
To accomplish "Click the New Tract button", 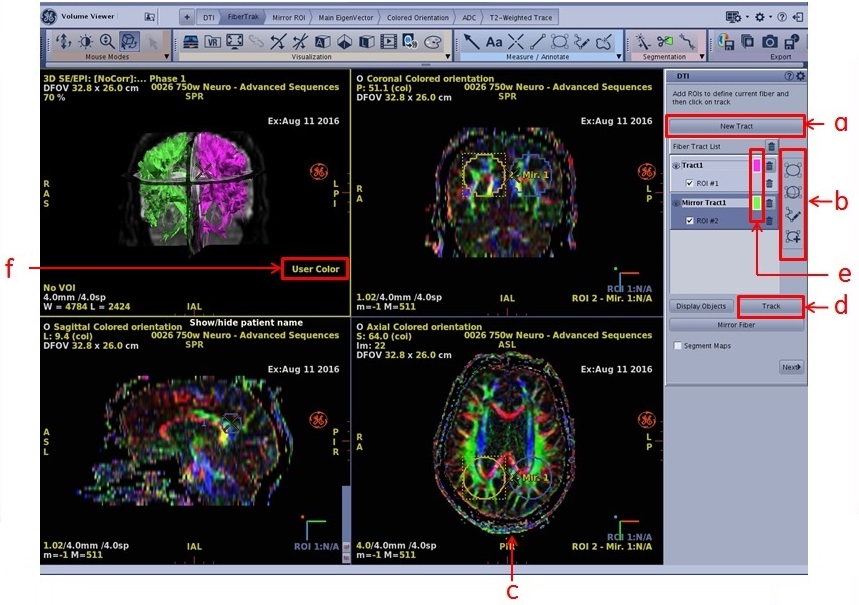I will coord(735,127).
